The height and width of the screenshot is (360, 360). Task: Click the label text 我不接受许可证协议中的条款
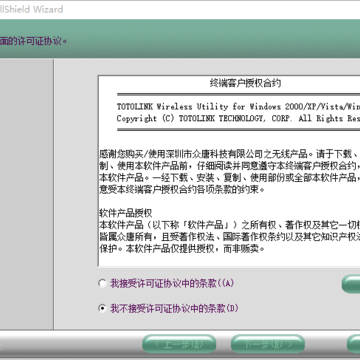[x=174, y=309]
